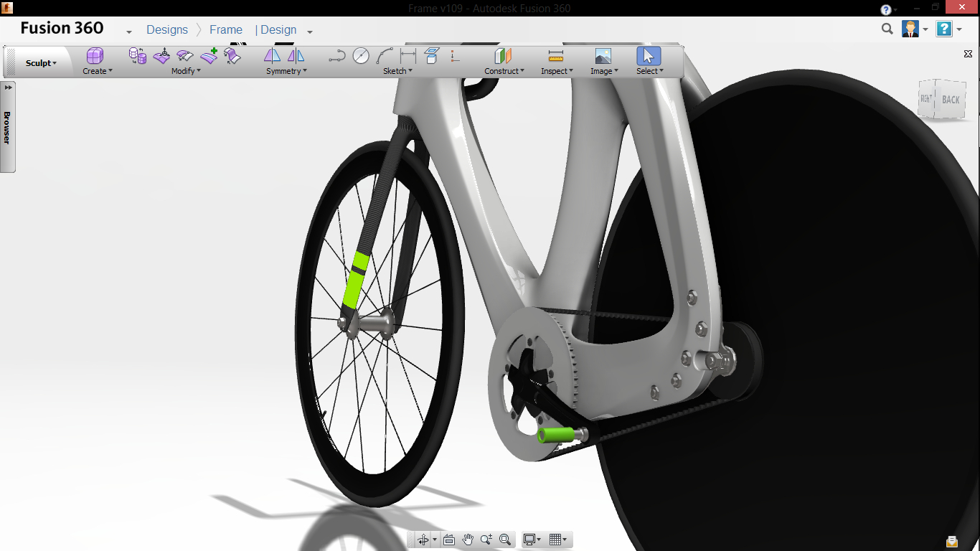Open the Construct menu

504,71
